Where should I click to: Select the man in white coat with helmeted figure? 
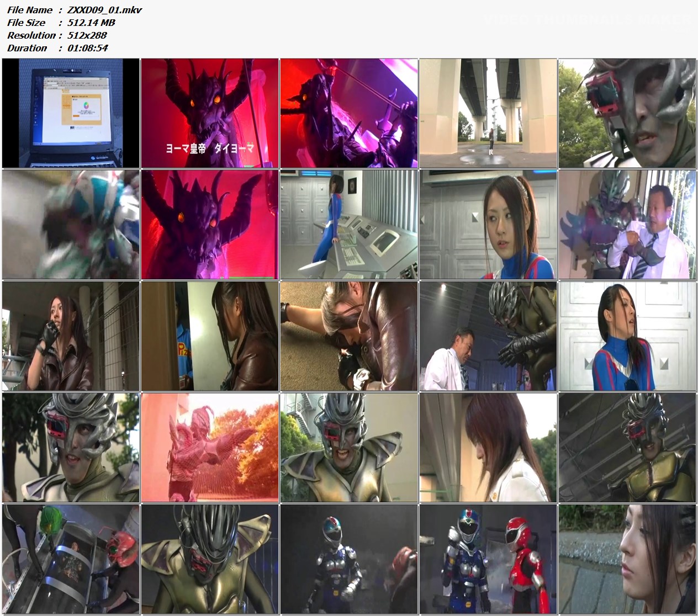(x=488, y=336)
